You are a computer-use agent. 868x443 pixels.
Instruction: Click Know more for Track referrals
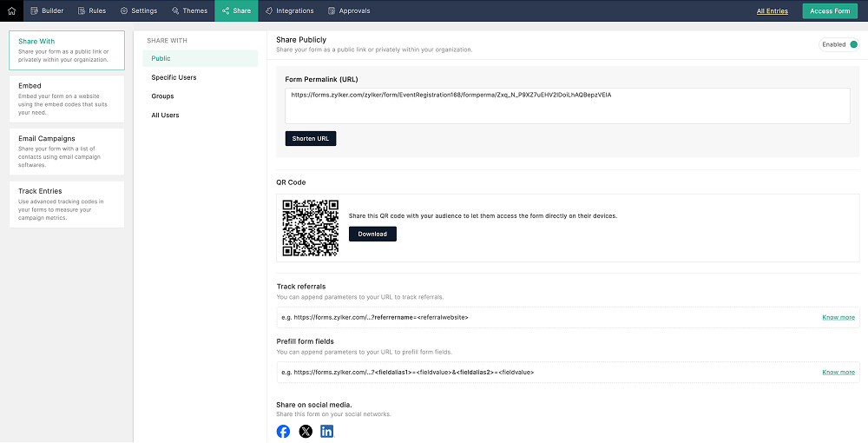coord(838,317)
